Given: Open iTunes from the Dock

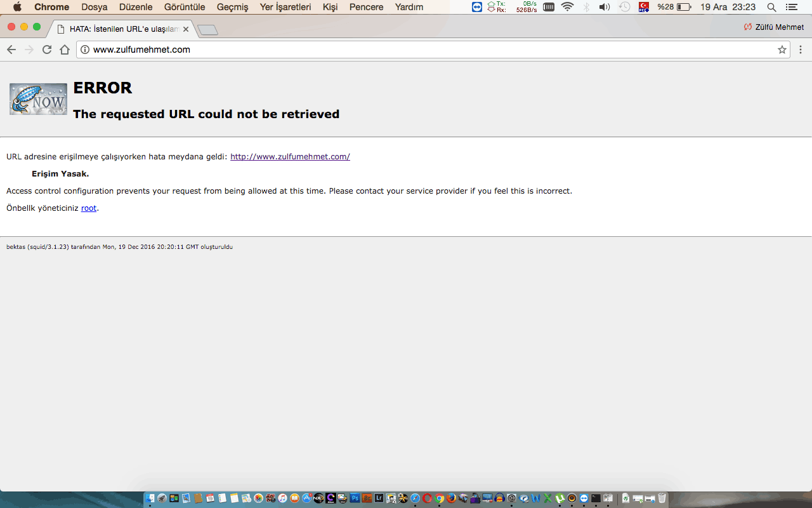Looking at the screenshot, I should pyautogui.click(x=282, y=498).
